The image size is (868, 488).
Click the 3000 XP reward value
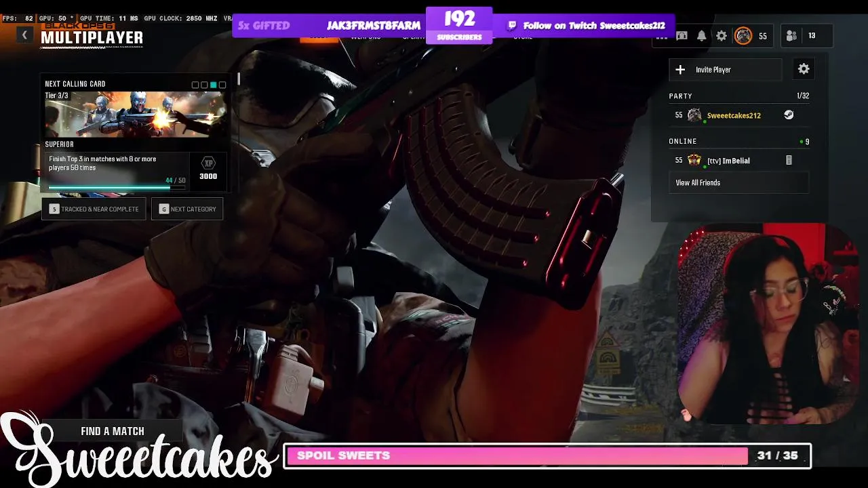pos(208,176)
